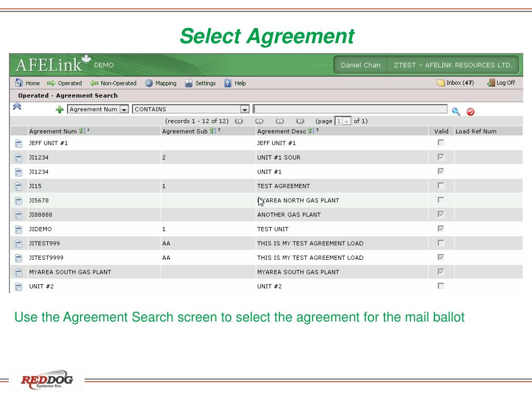Image resolution: width=532 pixels, height=399 pixels.
Task: Open document icon for JI1234 sub 2
Action: [x=19, y=158]
